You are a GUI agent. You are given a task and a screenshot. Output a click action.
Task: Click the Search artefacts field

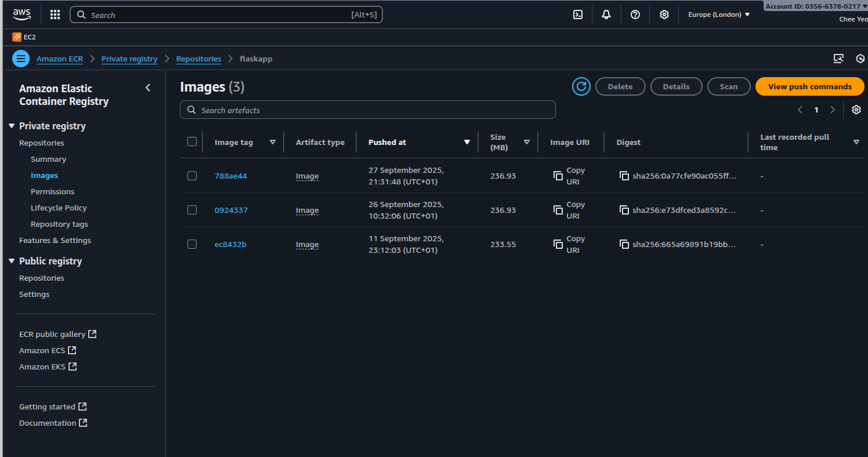tap(368, 110)
